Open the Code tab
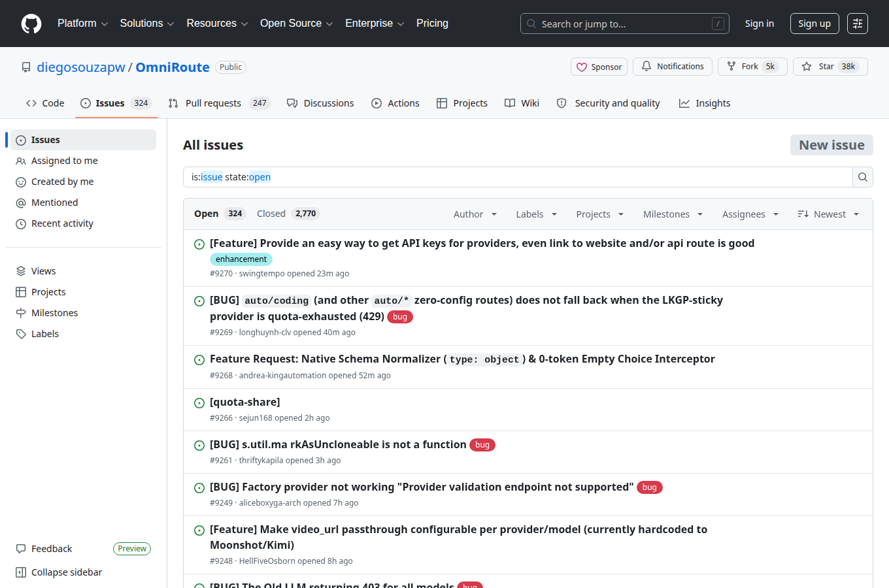 [45, 103]
